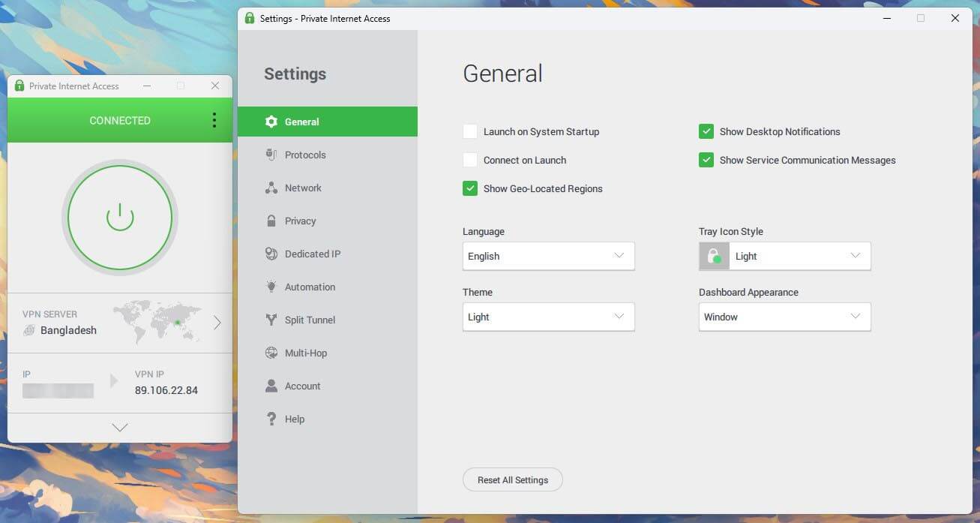This screenshot has width=980, height=523.
Task: Open the Dashboard Appearance dropdown
Action: coord(785,317)
